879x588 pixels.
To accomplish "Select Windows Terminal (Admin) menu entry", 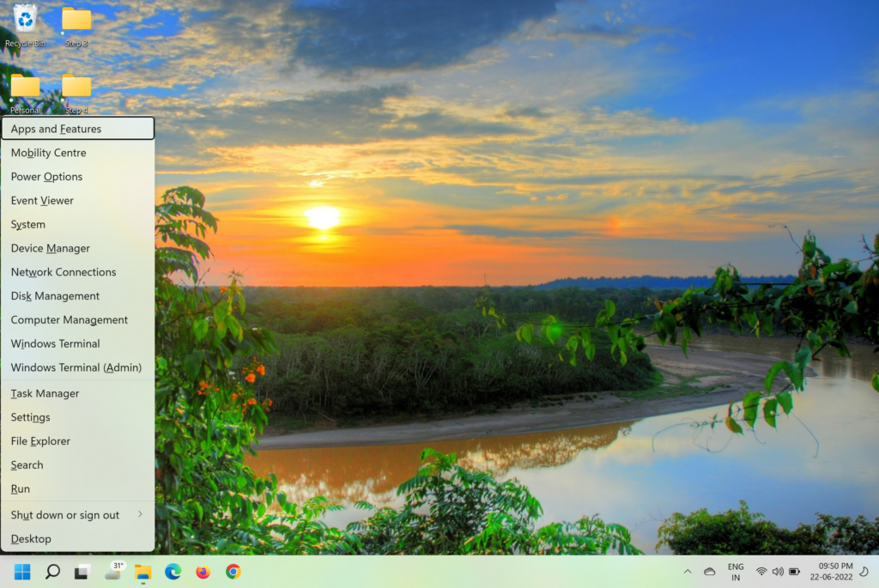I will click(x=76, y=367).
